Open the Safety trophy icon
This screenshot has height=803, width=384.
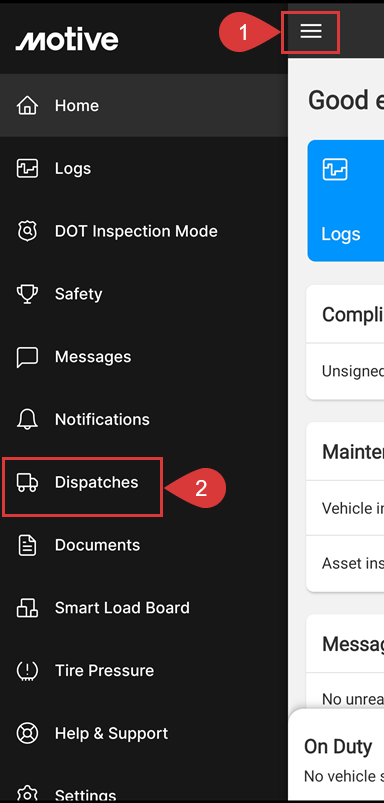coord(27,294)
